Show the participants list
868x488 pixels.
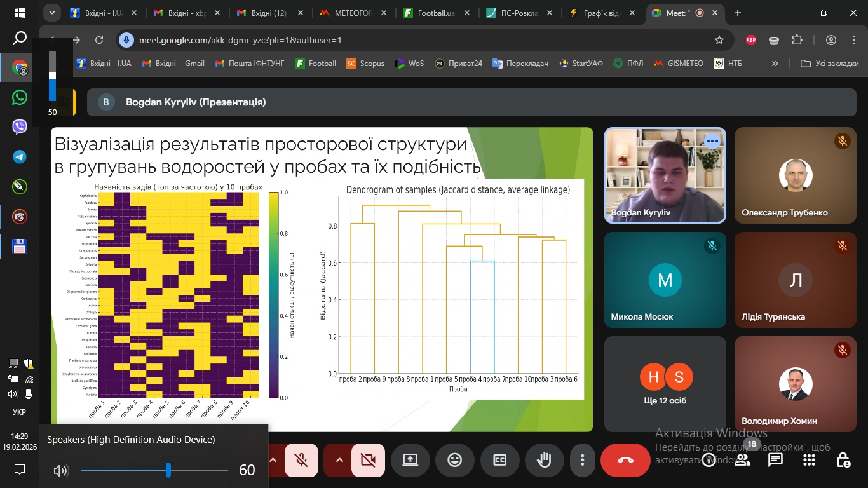point(742,459)
